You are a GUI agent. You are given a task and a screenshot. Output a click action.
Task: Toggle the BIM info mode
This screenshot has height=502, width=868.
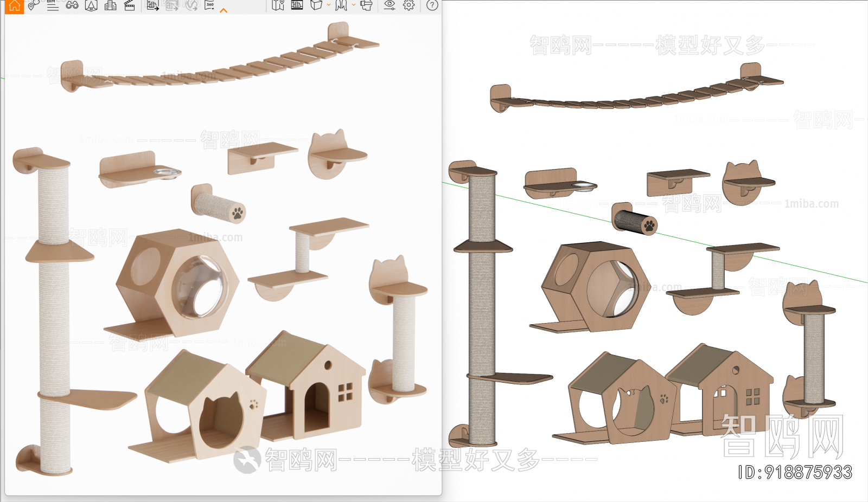pos(52,5)
